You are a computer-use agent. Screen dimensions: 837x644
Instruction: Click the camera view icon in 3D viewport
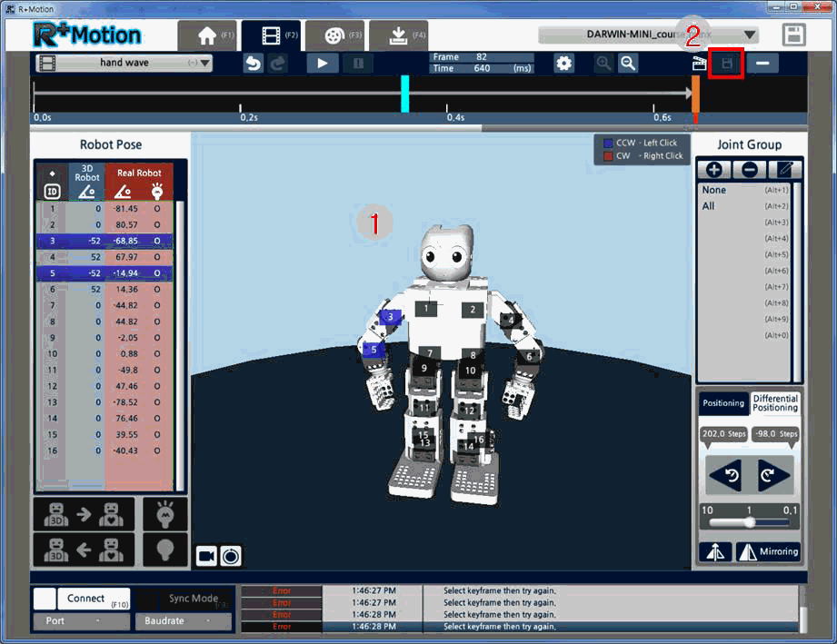point(206,557)
